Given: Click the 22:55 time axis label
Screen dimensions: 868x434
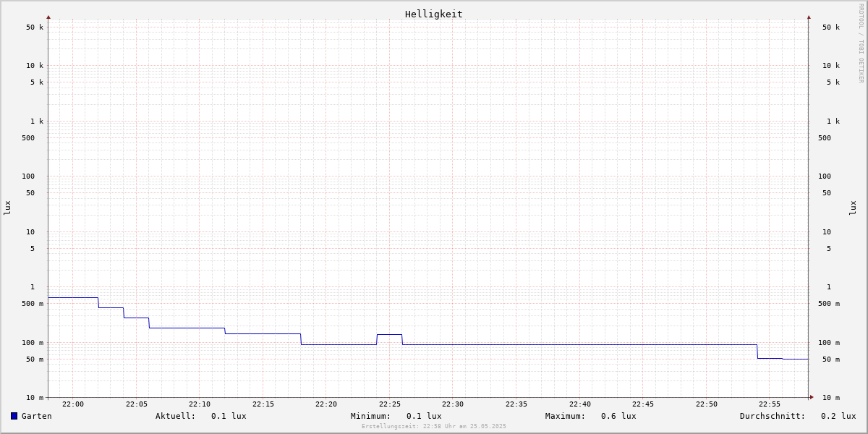Looking at the screenshot, I should (x=770, y=404).
